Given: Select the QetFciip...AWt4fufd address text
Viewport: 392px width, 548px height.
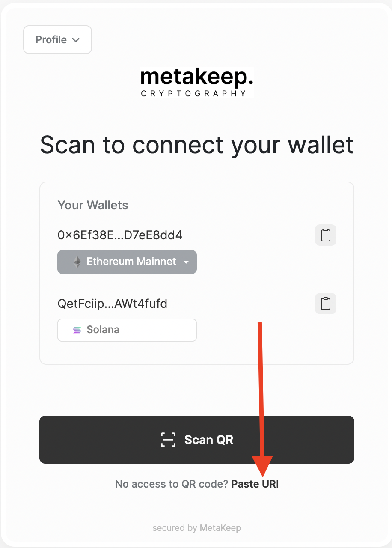Looking at the screenshot, I should tap(112, 304).
